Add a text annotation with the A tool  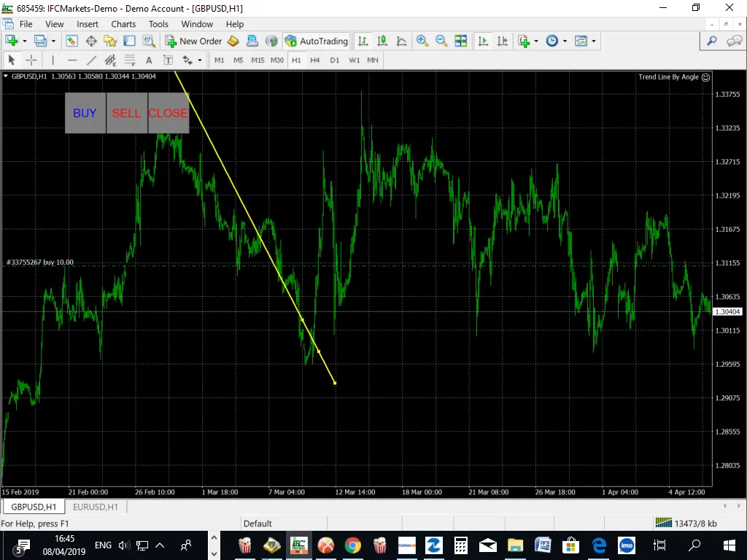[x=147, y=60]
